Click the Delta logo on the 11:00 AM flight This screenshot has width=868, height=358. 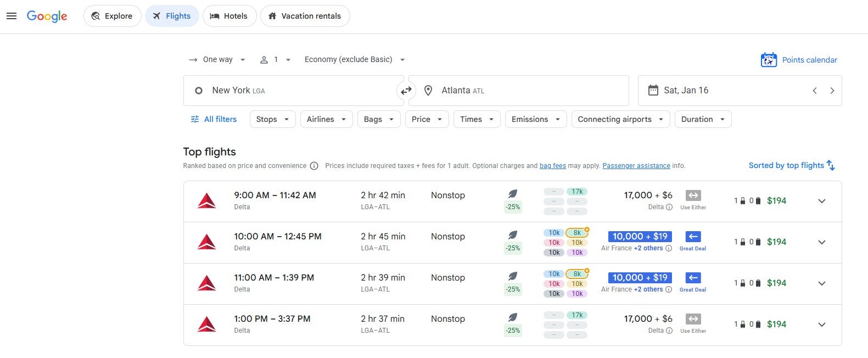[206, 283]
